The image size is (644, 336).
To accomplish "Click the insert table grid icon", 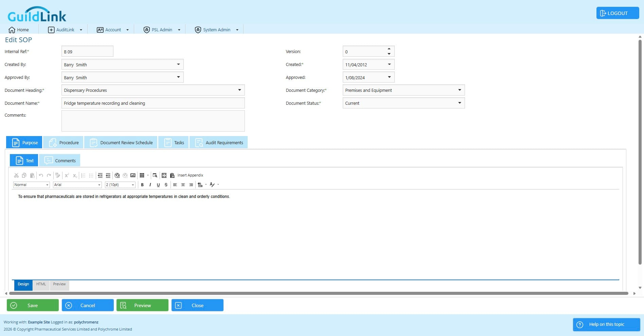I will [142, 175].
